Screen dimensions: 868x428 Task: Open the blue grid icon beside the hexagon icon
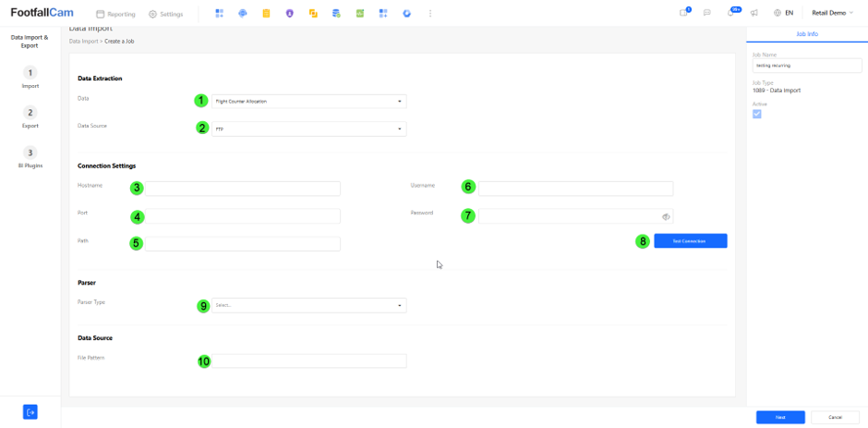point(383,14)
